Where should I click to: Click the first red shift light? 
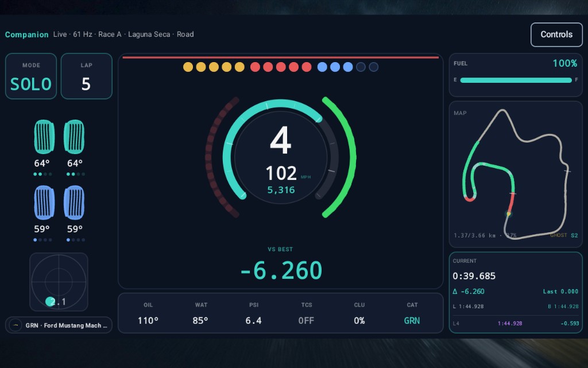point(255,67)
